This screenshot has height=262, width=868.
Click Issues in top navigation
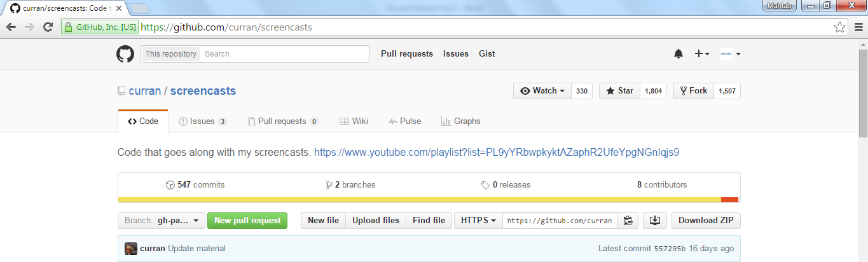tap(456, 54)
